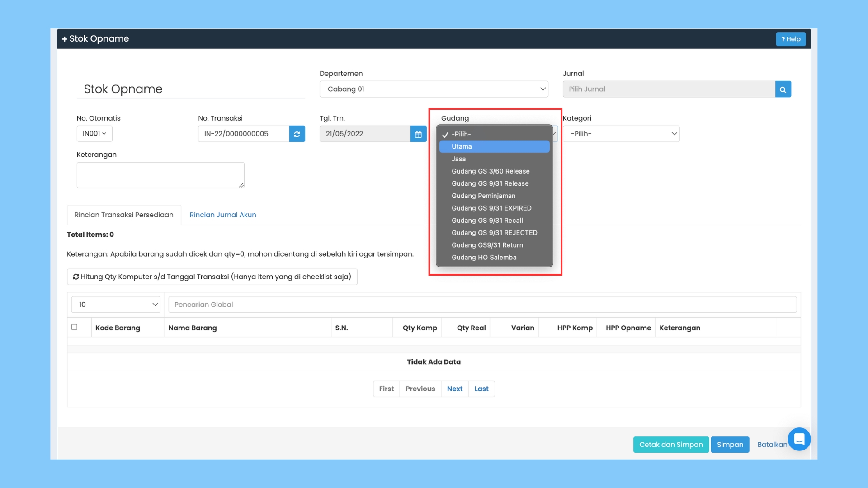Expand the Departemen Cabang 01 dropdown
Viewport: 868px width, 488px height.
(x=434, y=89)
